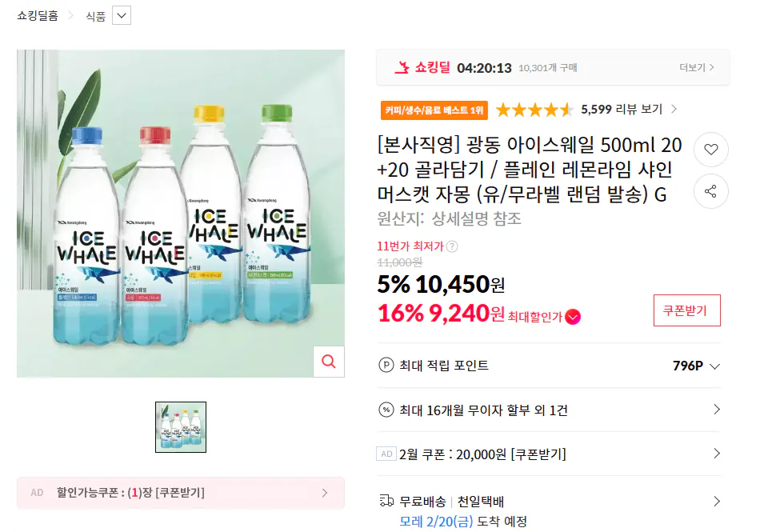The height and width of the screenshot is (532, 768).
Task: Toggle the heart wishlist button
Action: (710, 150)
